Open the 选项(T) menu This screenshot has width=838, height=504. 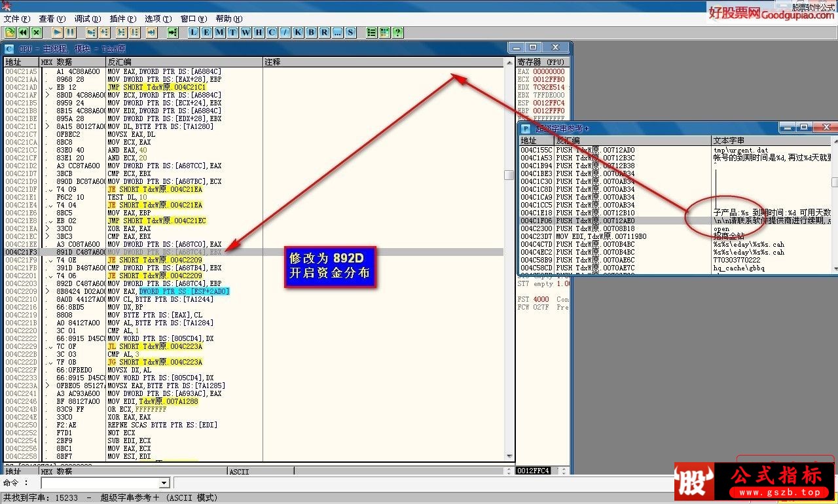(x=158, y=19)
